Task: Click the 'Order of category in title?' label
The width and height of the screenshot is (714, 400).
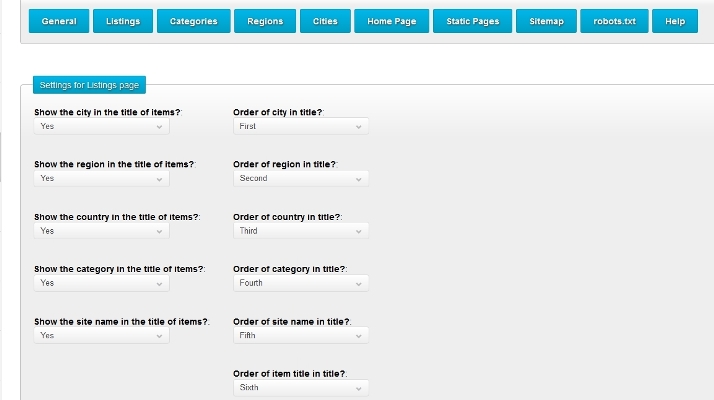Action: [x=289, y=269]
